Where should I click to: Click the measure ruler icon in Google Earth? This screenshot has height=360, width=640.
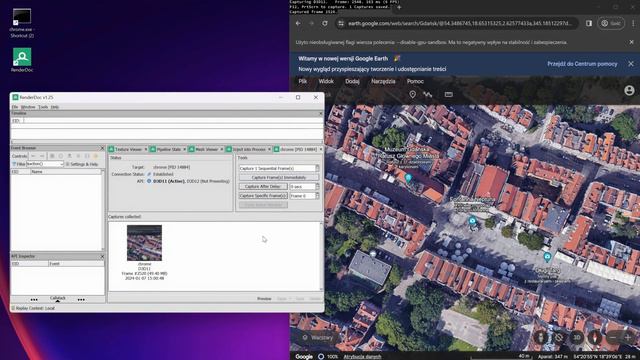pos(449,94)
